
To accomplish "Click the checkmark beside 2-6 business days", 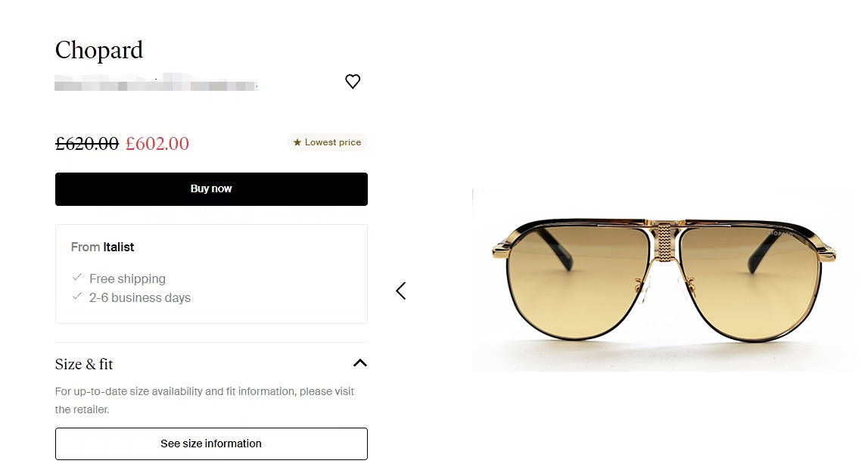I will tap(77, 297).
